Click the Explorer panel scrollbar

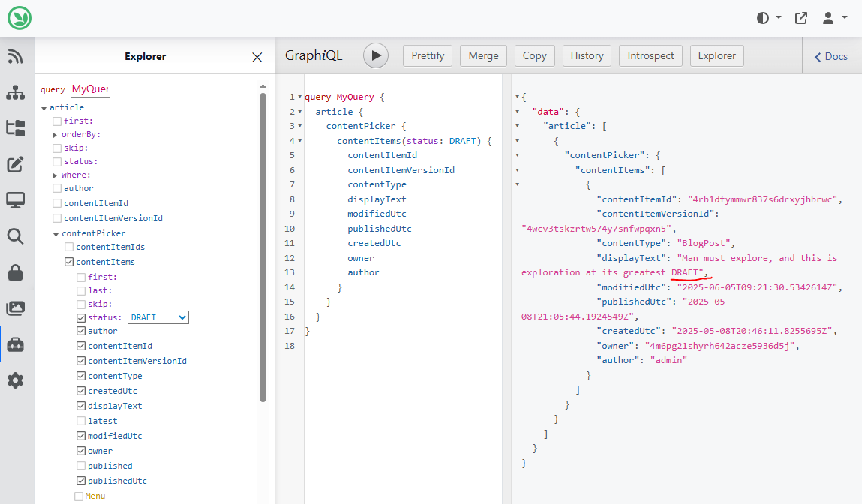[263, 247]
